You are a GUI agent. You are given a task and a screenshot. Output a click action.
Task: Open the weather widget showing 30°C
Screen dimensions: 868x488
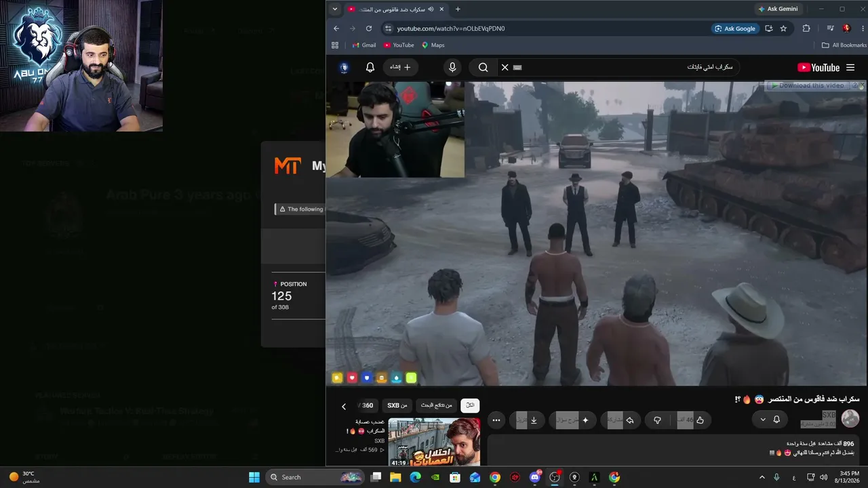[x=24, y=477]
